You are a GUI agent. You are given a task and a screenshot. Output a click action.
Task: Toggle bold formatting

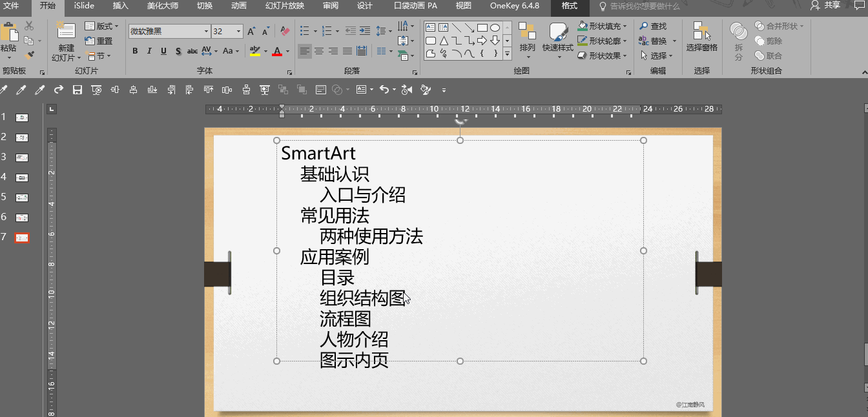pyautogui.click(x=135, y=51)
